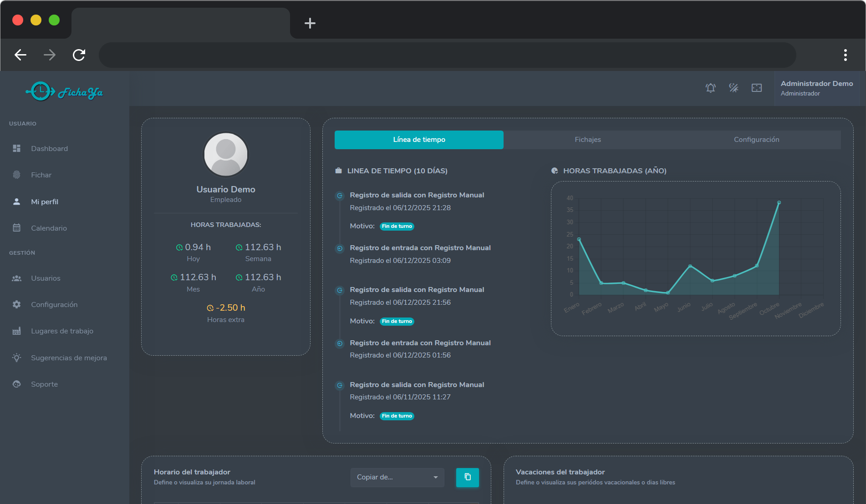This screenshot has width=866, height=504.
Task: Open the browser options menu
Action: (x=845, y=55)
